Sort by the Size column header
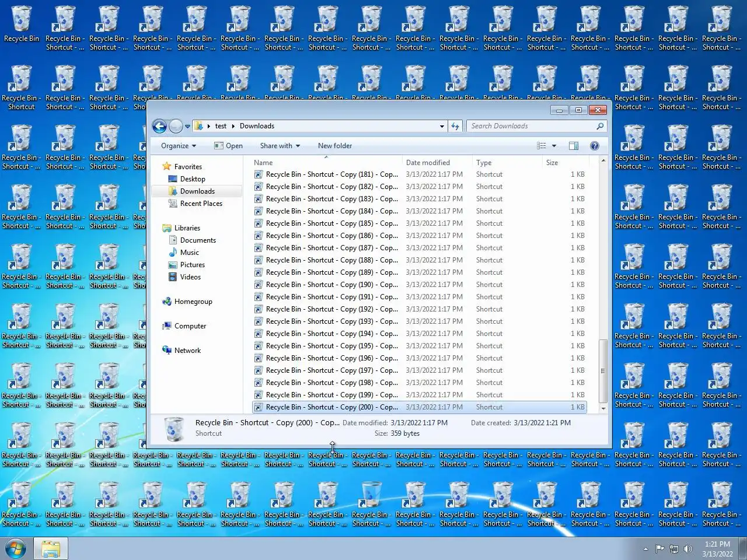This screenshot has height=560, width=747. click(x=564, y=163)
